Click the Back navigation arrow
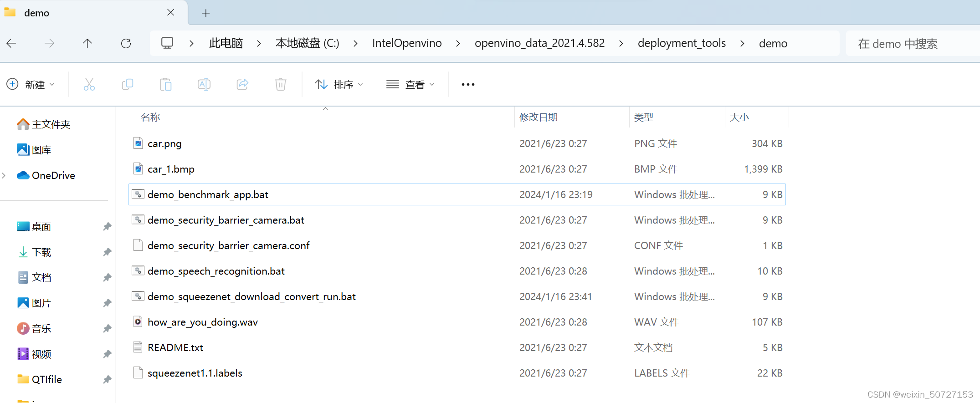 pyautogui.click(x=11, y=43)
